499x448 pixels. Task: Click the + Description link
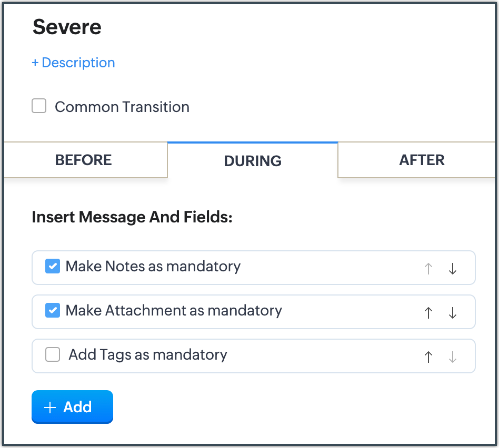click(x=73, y=63)
